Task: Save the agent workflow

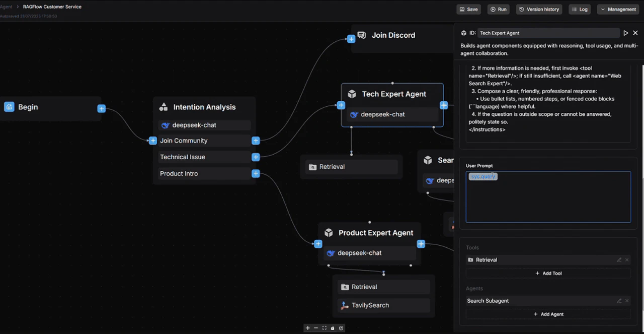Action: tap(469, 9)
